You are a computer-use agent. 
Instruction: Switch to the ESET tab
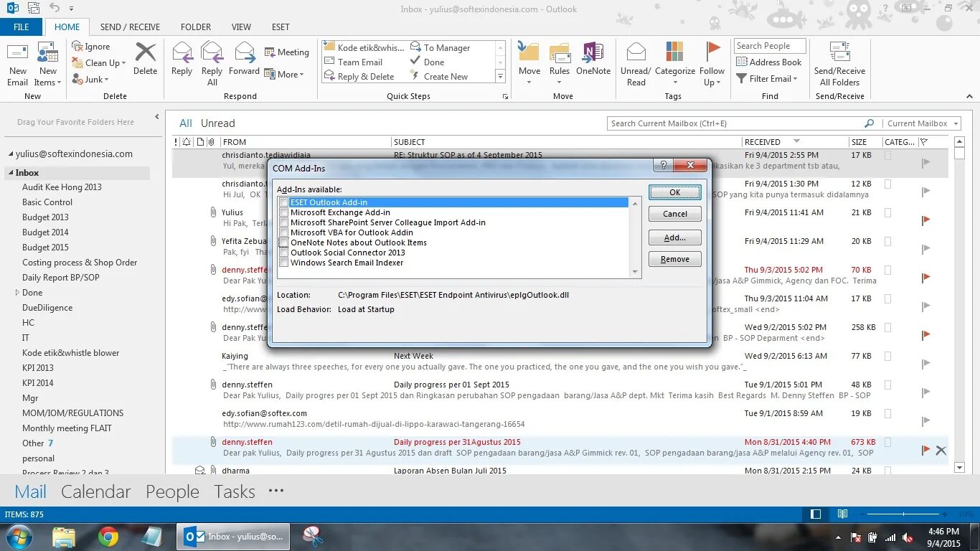pos(281,27)
